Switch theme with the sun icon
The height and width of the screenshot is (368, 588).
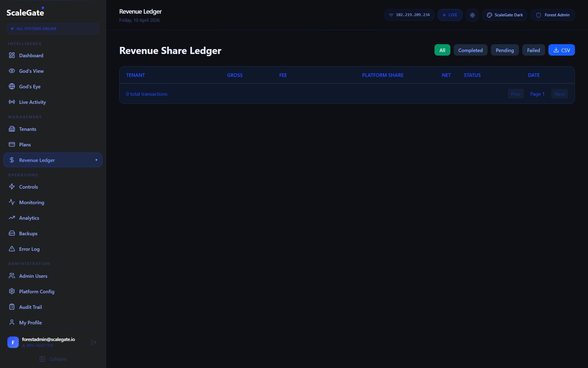472,15
